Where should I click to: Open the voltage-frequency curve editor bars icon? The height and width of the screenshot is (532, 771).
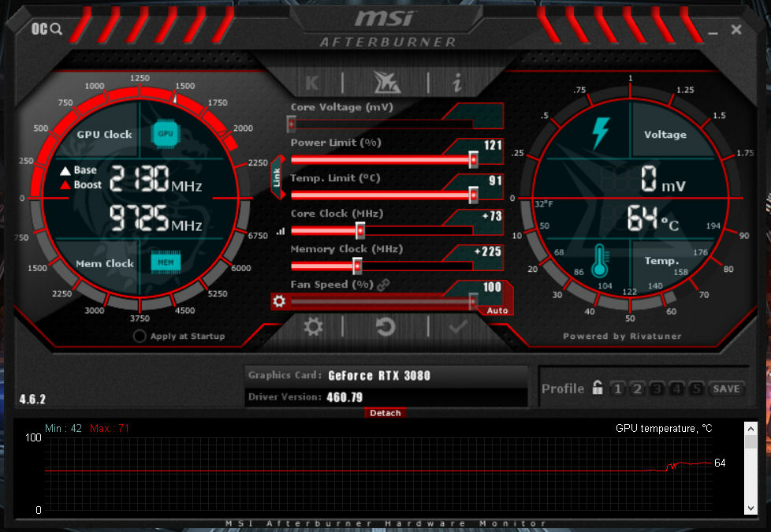tap(281, 231)
